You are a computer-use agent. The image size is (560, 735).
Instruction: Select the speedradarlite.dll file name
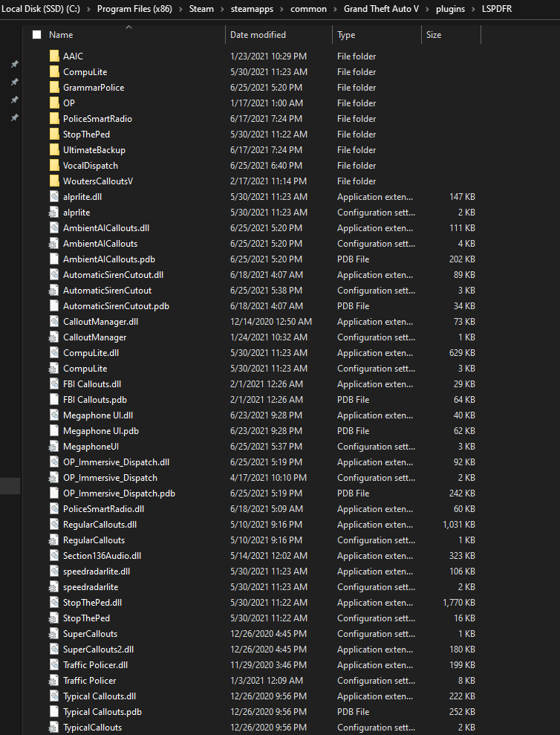coord(97,572)
